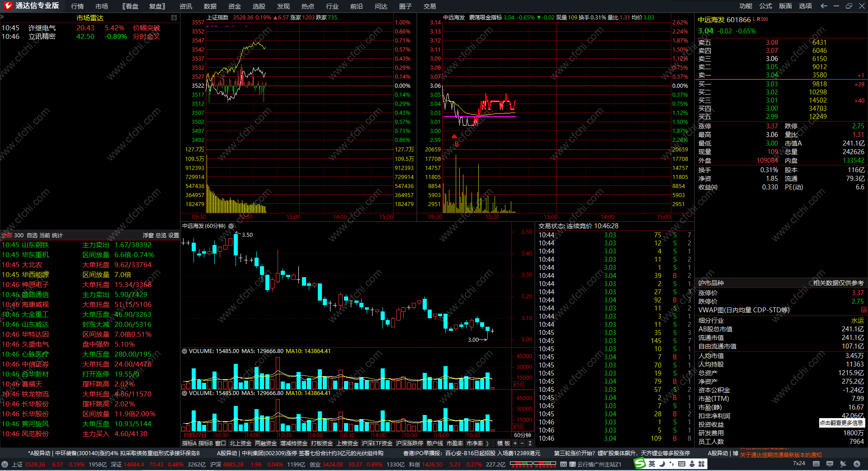Select the 市盈率 indicator tab

click(455, 443)
